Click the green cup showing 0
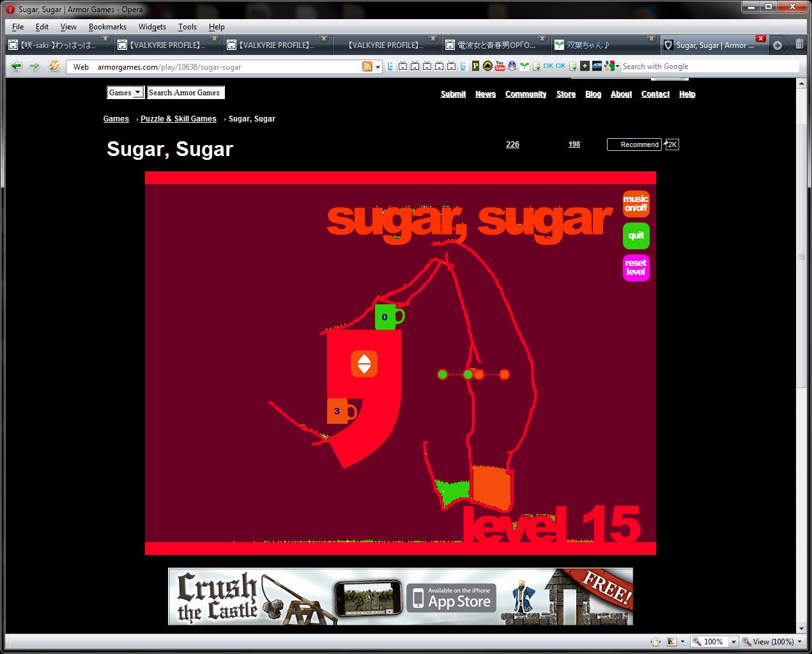The width and height of the screenshot is (812, 654). tap(386, 316)
